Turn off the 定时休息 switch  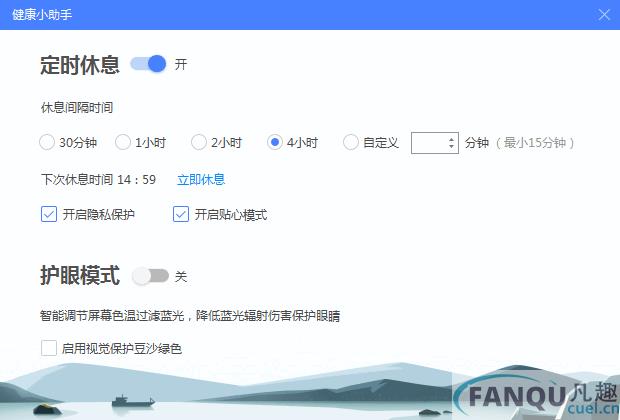coord(148,64)
